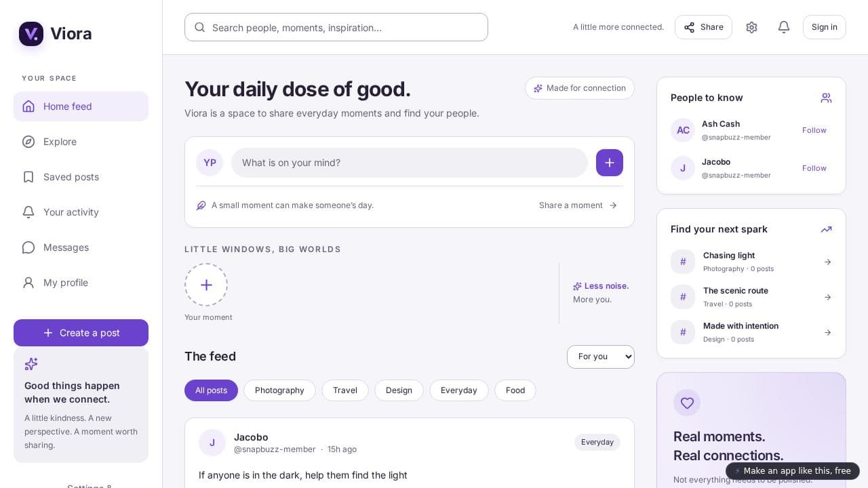This screenshot has width=868, height=488.
Task: Click the Create a post button
Action: pyautogui.click(x=81, y=333)
